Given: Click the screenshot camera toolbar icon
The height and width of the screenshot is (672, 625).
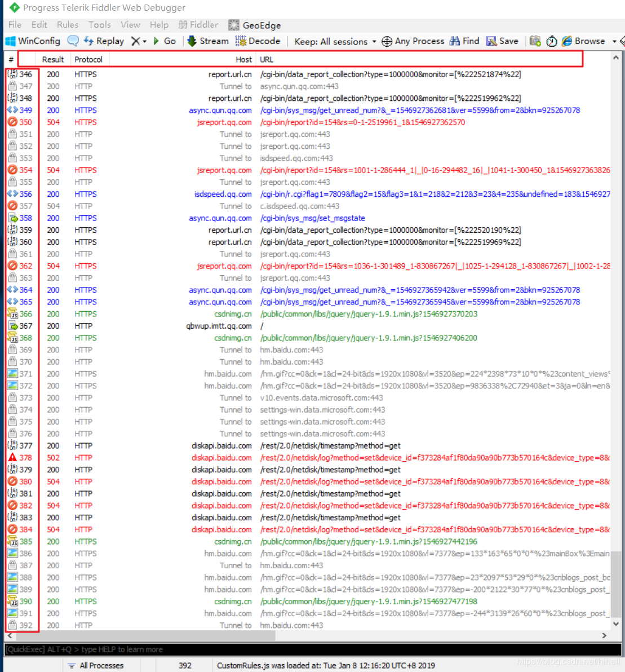Looking at the screenshot, I should click(535, 41).
